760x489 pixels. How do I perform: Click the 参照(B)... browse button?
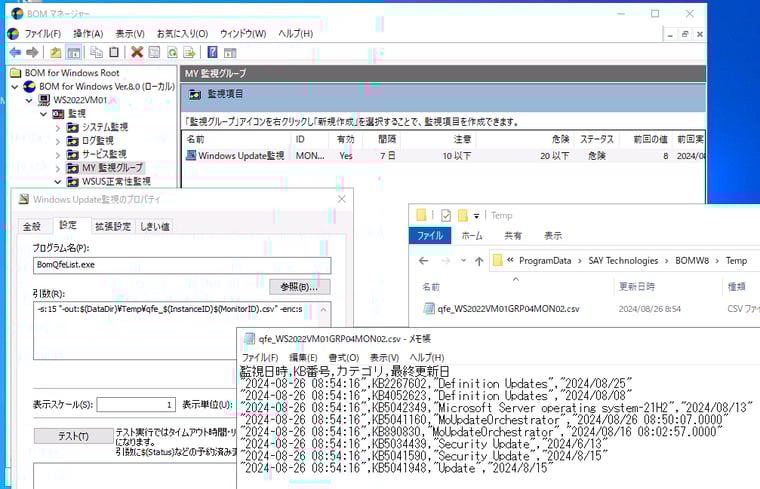300,287
